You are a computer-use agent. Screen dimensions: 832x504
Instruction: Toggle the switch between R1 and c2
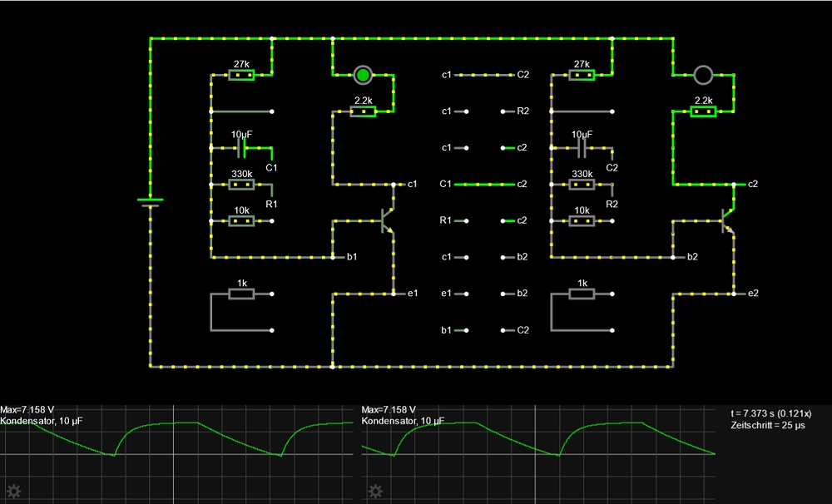[485, 221]
